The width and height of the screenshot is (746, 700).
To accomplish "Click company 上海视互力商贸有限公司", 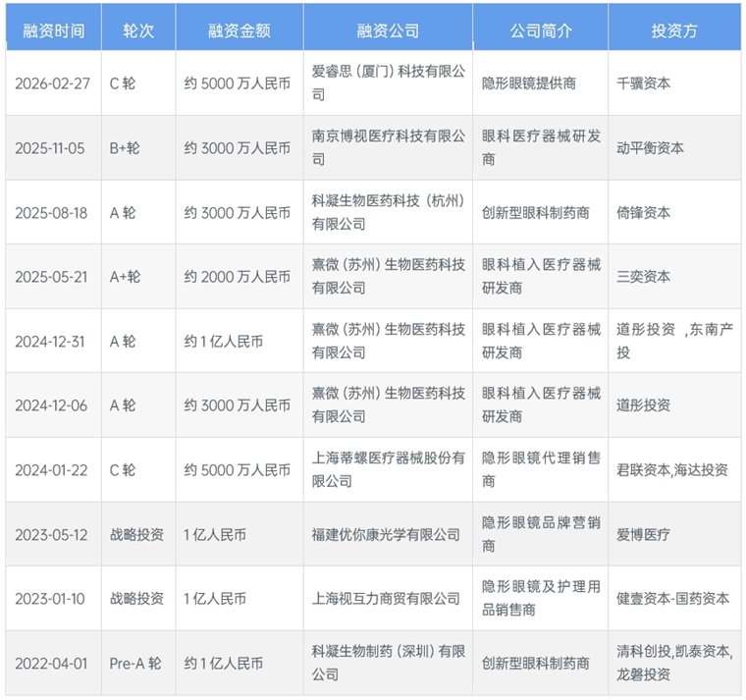I will 386,599.
